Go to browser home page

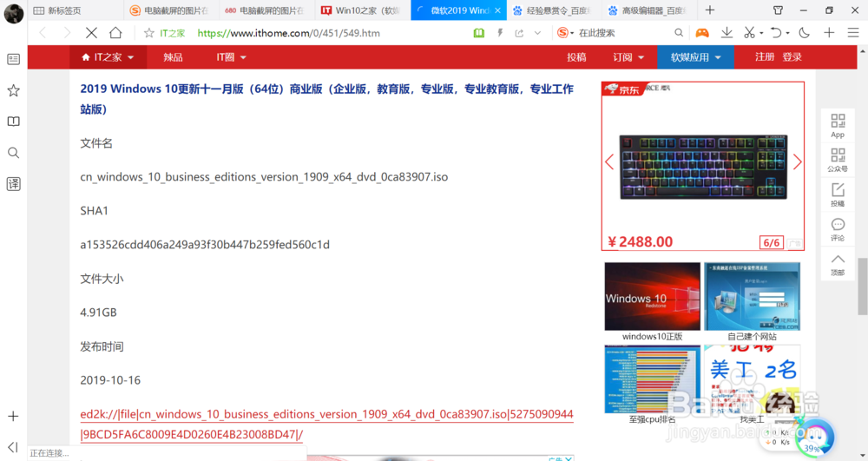click(115, 33)
